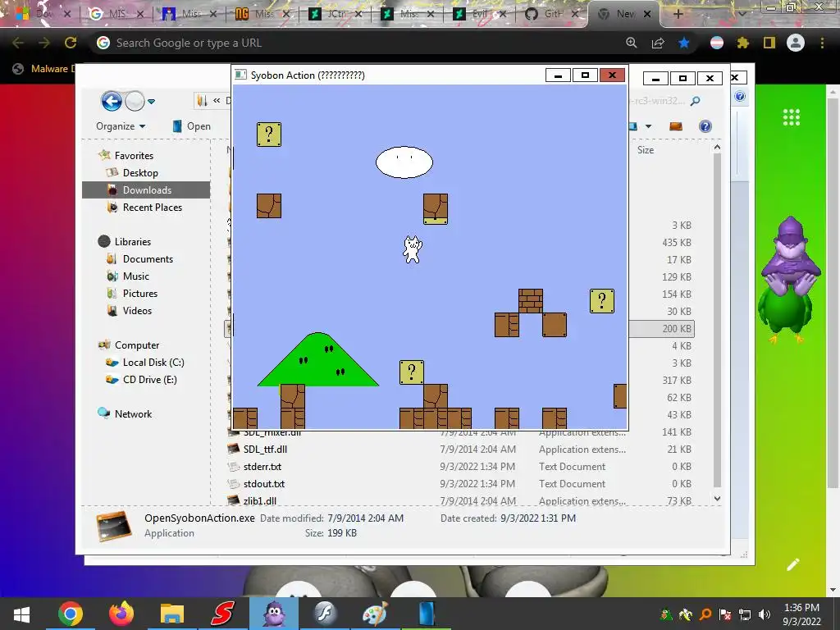Viewport: 840px width, 630px height.
Task: Click Chrome's back navigation arrow
Action: (x=18, y=43)
